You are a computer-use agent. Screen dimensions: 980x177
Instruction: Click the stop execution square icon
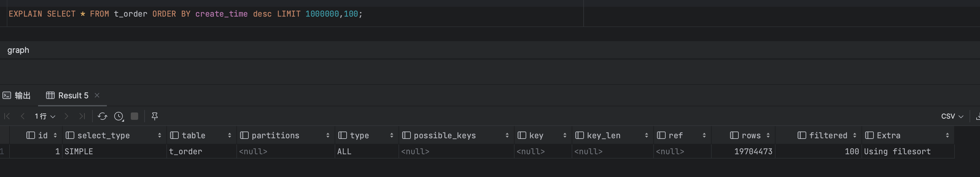(x=134, y=116)
